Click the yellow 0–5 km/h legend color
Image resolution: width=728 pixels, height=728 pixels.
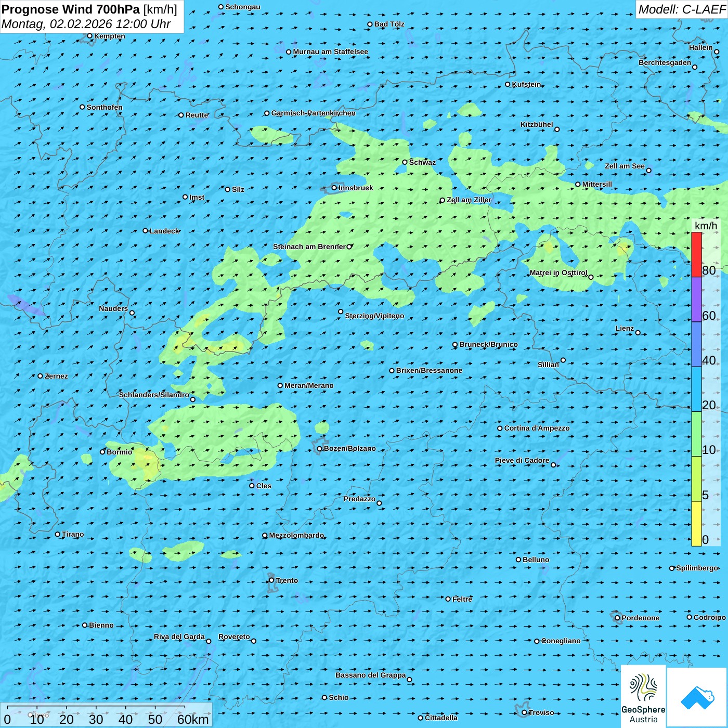tap(696, 524)
